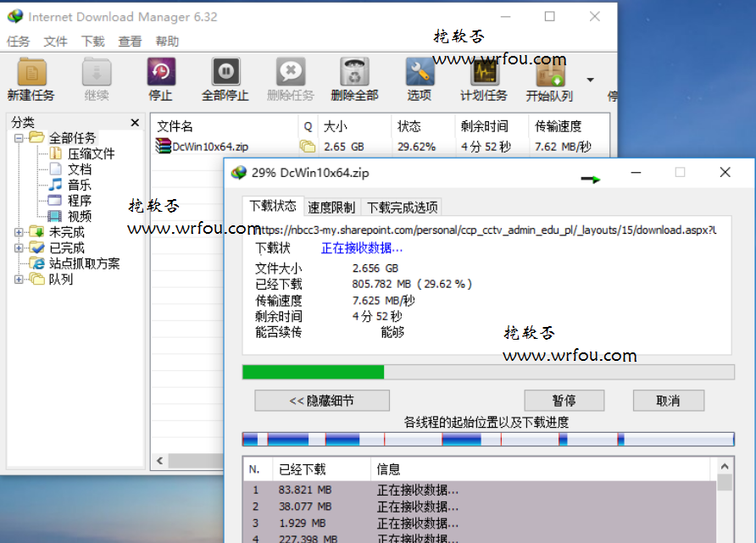Open the 任务 menu
The width and height of the screenshot is (756, 543).
coord(19,42)
